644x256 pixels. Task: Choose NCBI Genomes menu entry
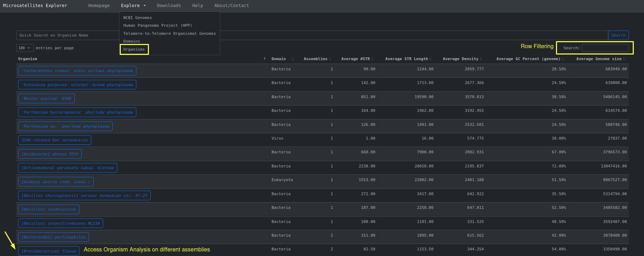138,18
